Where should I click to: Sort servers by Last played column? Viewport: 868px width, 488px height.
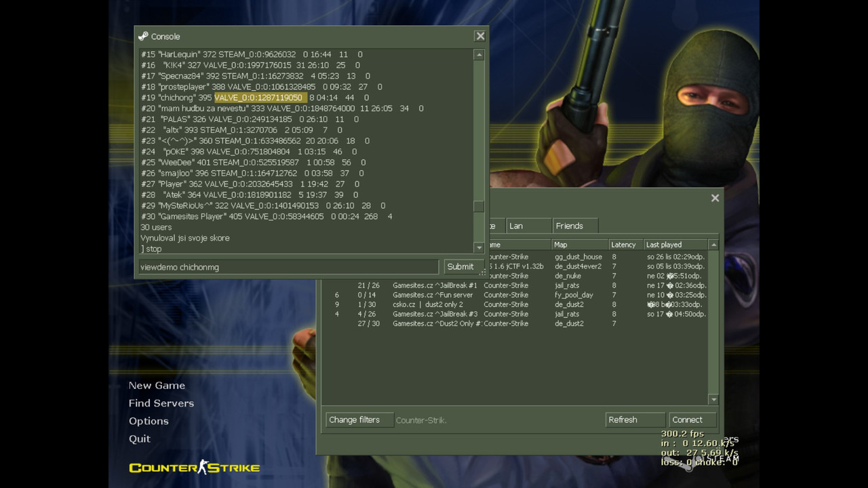tap(676, 245)
